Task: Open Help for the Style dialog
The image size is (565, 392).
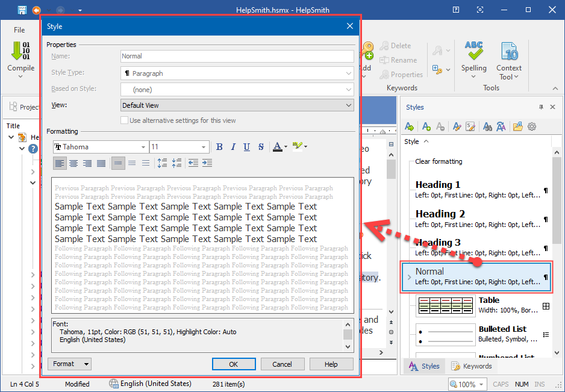Action: coord(331,364)
